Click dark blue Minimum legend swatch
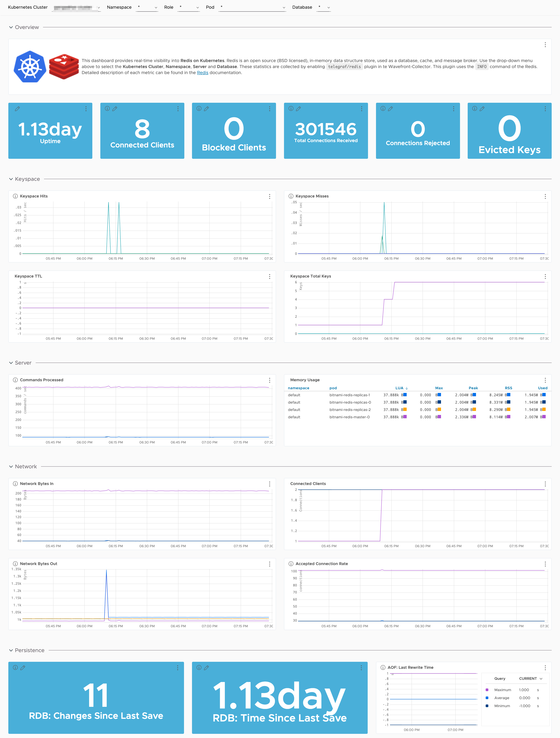560x738 pixels. [x=487, y=706]
